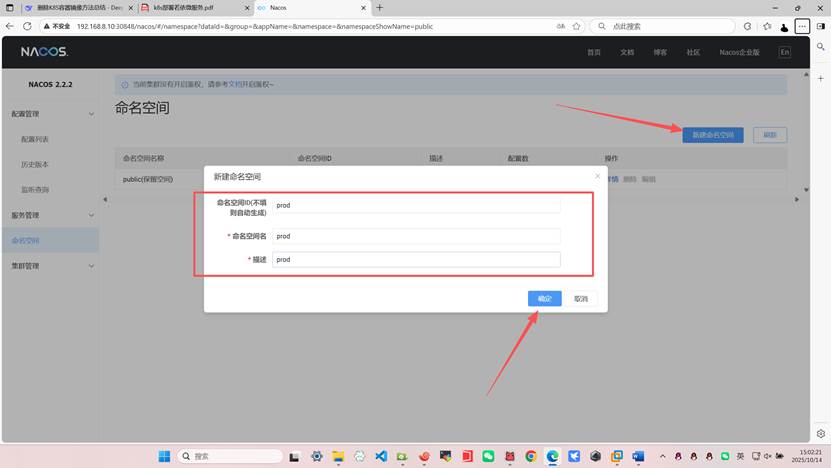Open 文档 in the Nacos header
The width and height of the screenshot is (831, 468).
[x=627, y=52]
